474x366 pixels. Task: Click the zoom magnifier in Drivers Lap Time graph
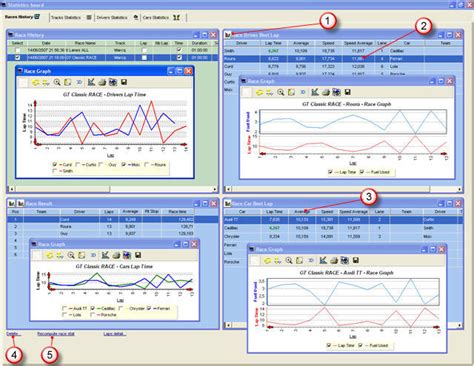click(57, 82)
